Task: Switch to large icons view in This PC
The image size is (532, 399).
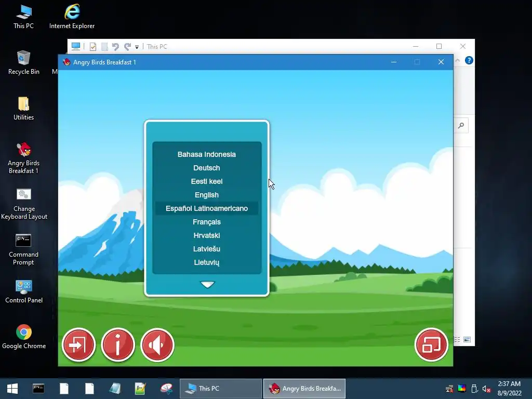Action: tap(467, 340)
